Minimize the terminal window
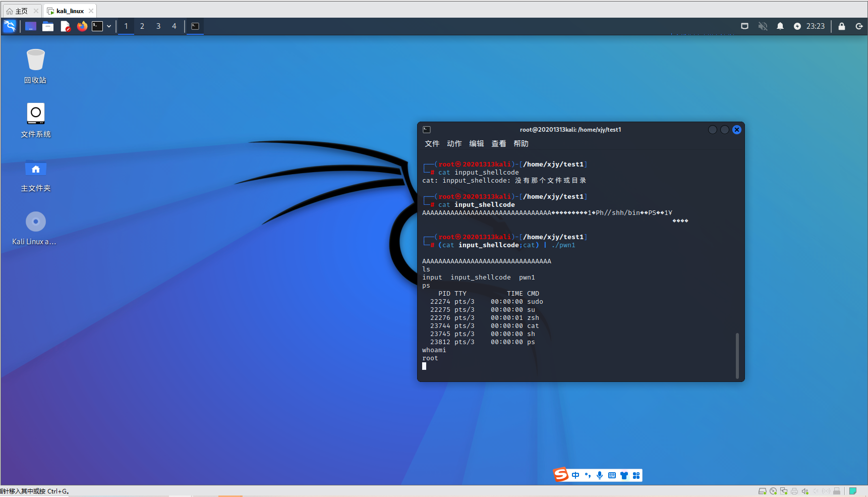The width and height of the screenshot is (868, 497). (713, 130)
